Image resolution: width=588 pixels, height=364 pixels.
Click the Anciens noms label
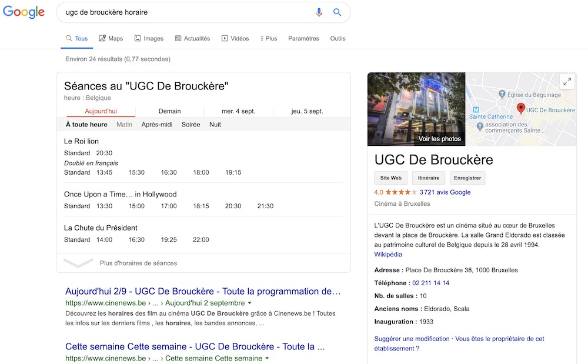point(398,309)
